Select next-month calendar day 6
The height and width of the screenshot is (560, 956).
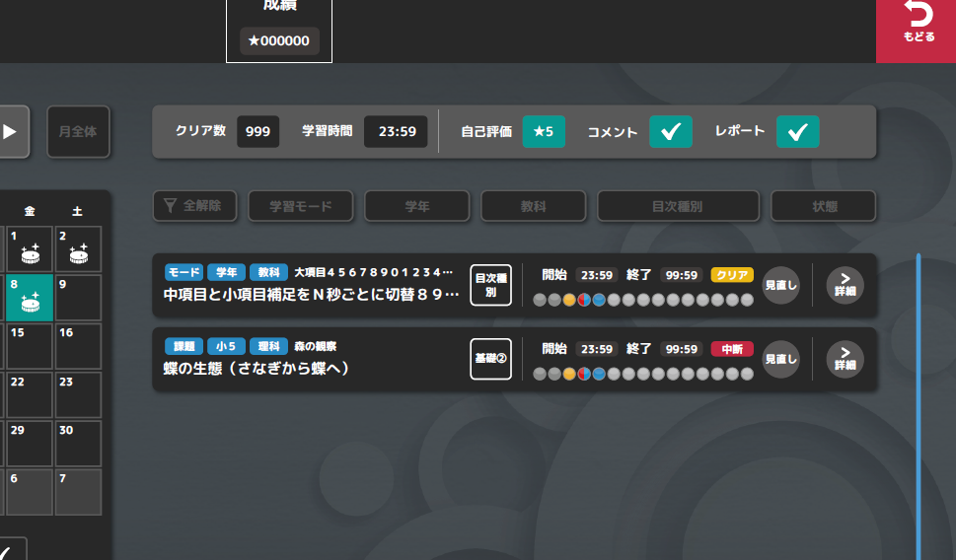[30, 492]
